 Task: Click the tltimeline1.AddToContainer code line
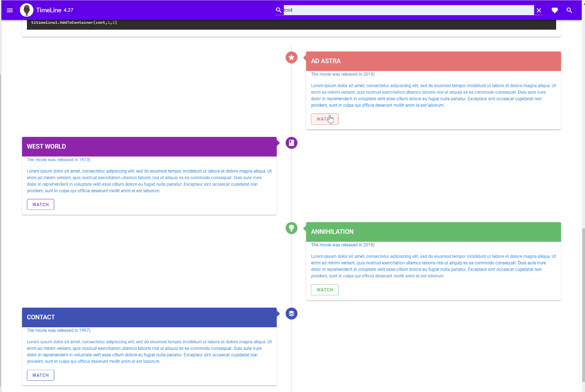point(74,23)
